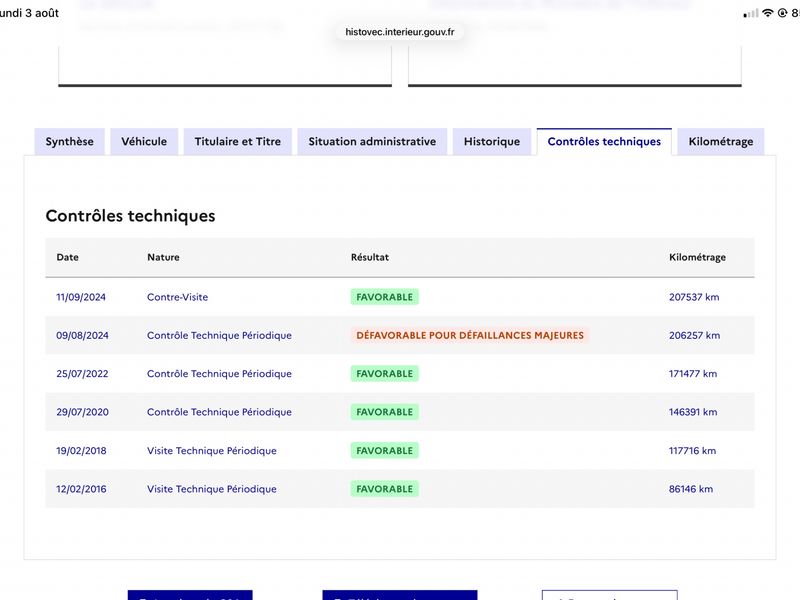The width and height of the screenshot is (800, 600).
Task: Select the date 29/07/2020
Action: tap(82, 412)
